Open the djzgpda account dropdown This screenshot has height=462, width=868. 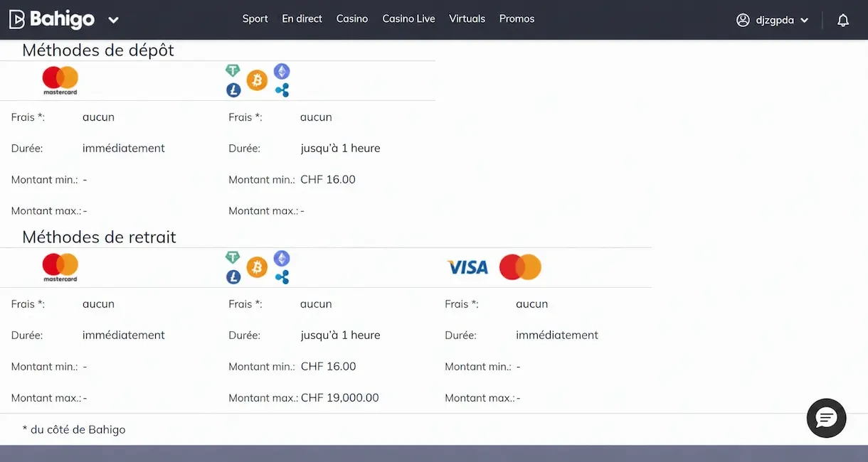(773, 20)
